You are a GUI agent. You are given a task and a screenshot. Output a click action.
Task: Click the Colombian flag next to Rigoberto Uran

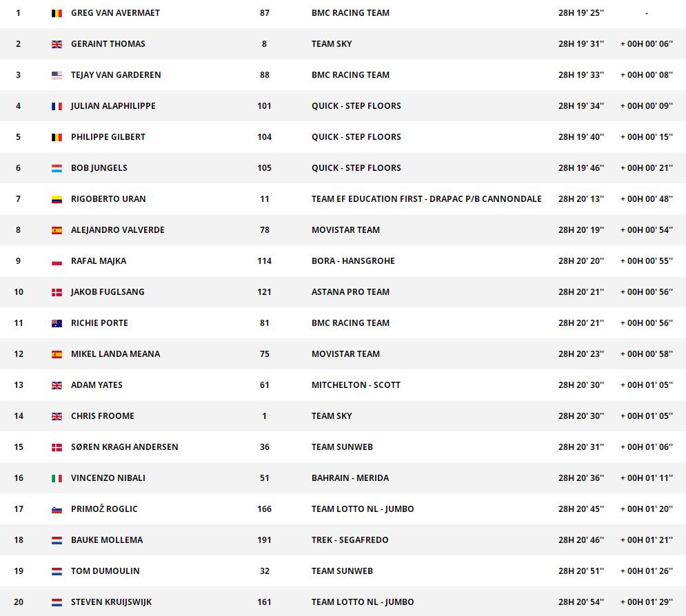coord(57,199)
